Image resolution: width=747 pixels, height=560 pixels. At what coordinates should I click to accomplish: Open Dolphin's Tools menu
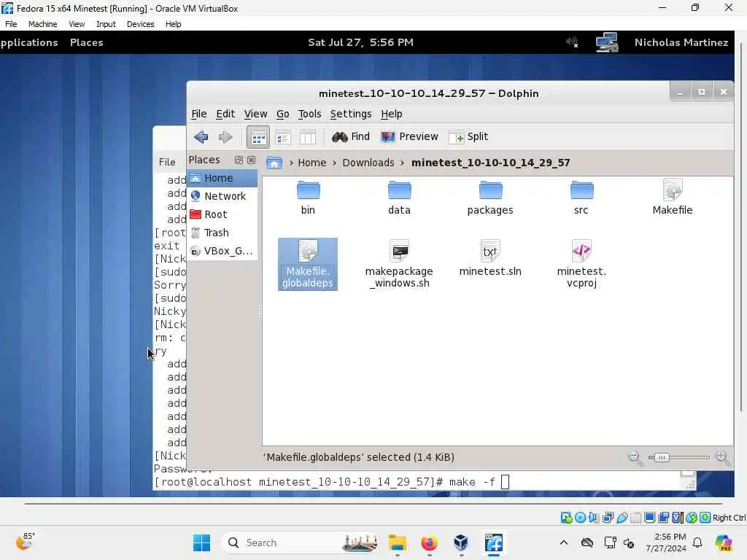pos(309,114)
